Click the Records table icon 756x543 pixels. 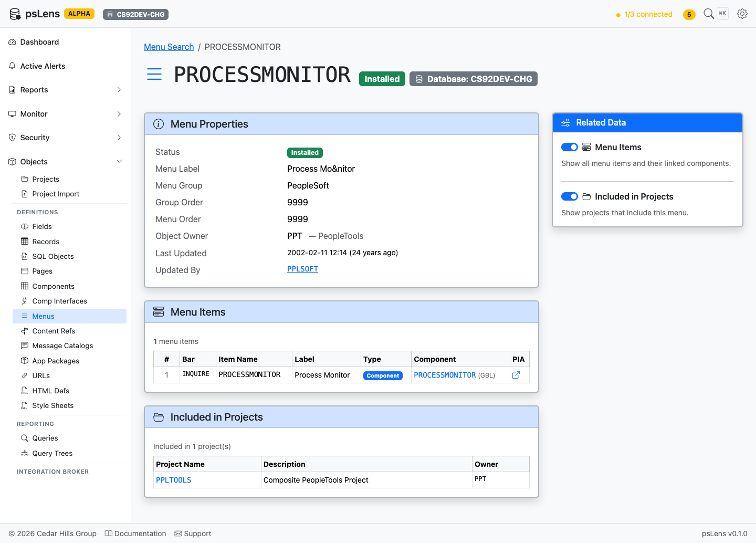coord(25,242)
